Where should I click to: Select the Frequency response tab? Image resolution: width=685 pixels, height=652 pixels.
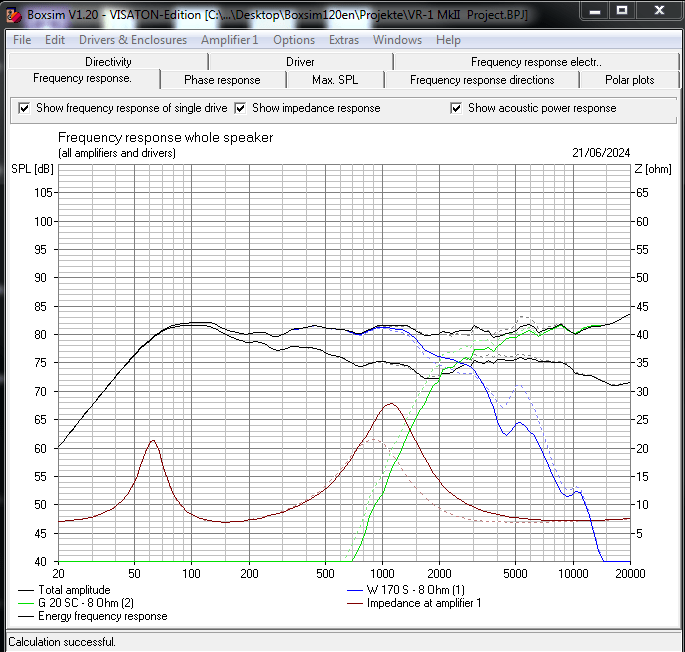pos(82,78)
